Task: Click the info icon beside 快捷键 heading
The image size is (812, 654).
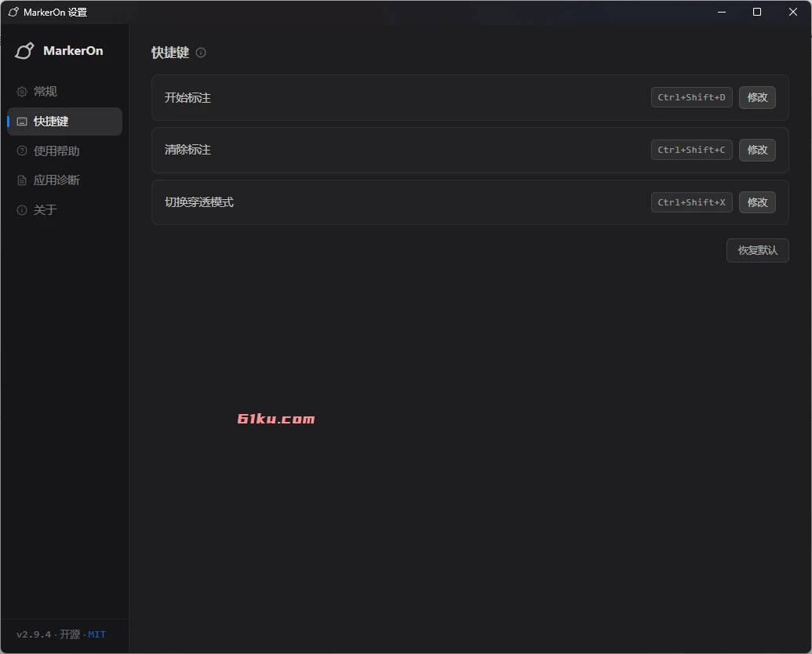Action: tap(201, 53)
